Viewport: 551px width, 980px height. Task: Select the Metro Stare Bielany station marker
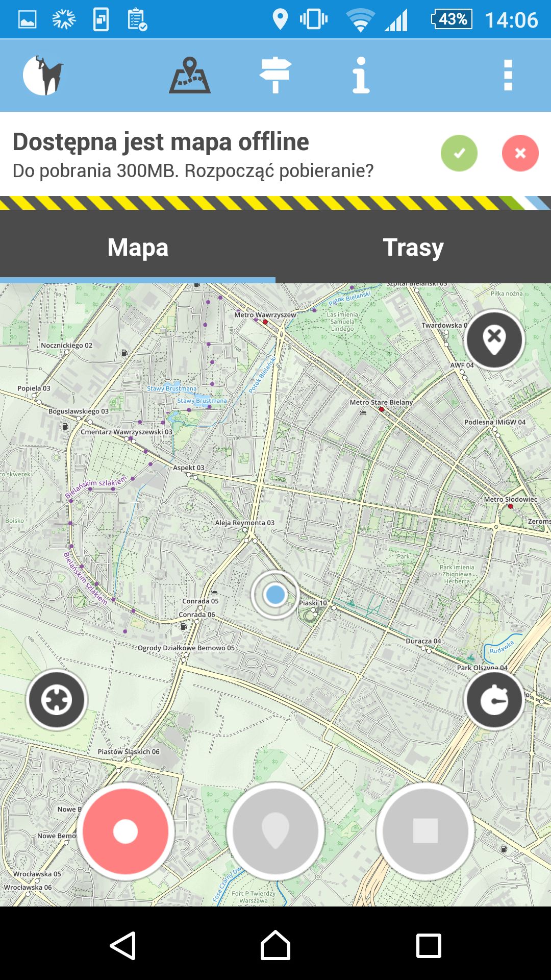point(382,409)
